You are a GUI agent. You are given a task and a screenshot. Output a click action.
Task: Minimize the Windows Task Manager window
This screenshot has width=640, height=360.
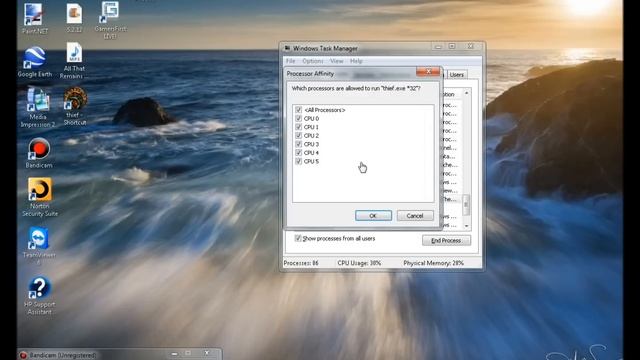(x=438, y=47)
